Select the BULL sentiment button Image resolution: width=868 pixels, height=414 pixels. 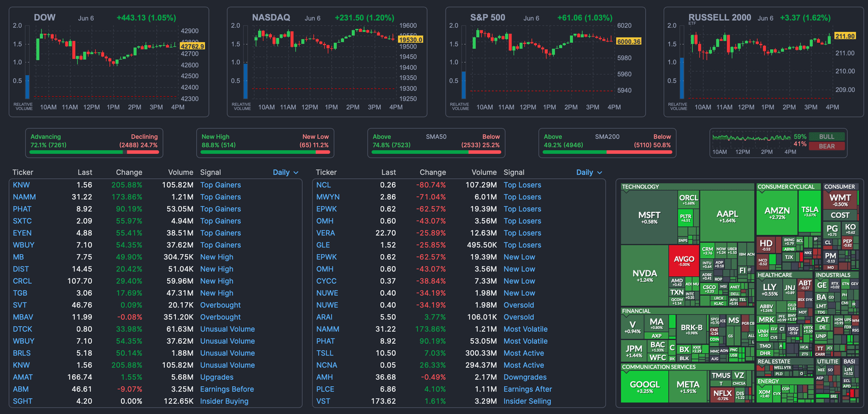(826, 137)
